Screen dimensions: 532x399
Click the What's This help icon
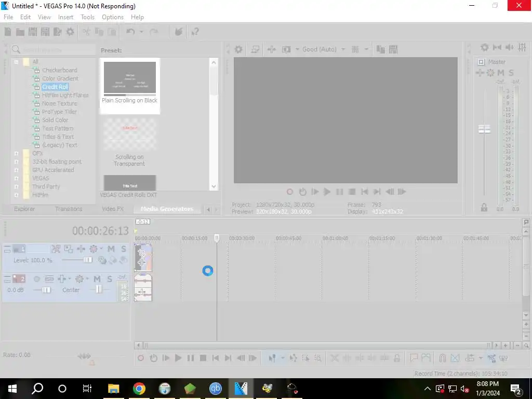[x=195, y=32]
